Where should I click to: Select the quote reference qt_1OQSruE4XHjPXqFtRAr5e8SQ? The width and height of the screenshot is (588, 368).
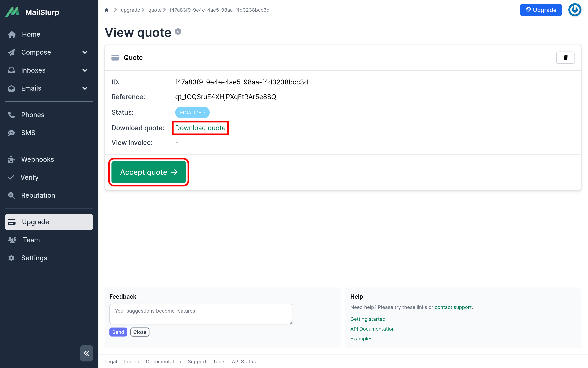[225, 97]
